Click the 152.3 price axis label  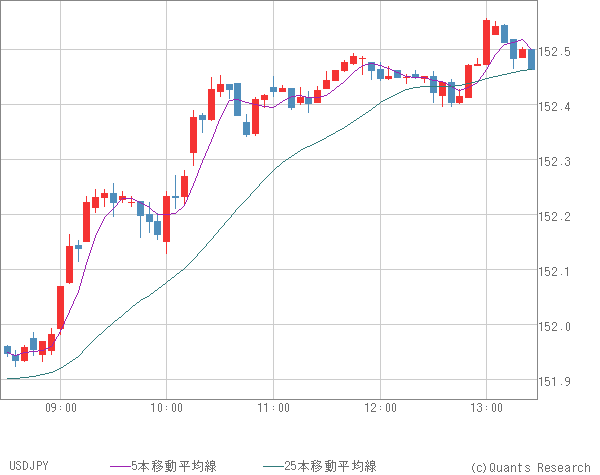(560, 161)
